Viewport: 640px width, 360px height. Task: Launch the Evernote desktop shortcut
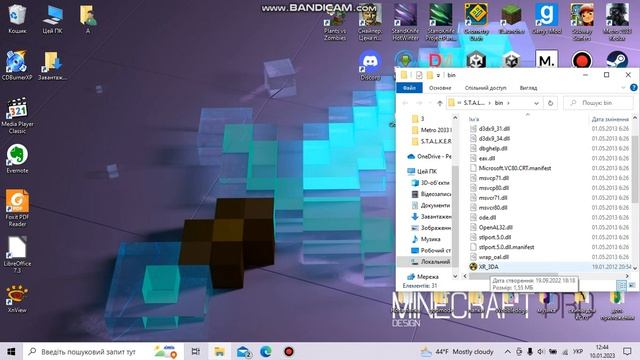(x=17, y=159)
